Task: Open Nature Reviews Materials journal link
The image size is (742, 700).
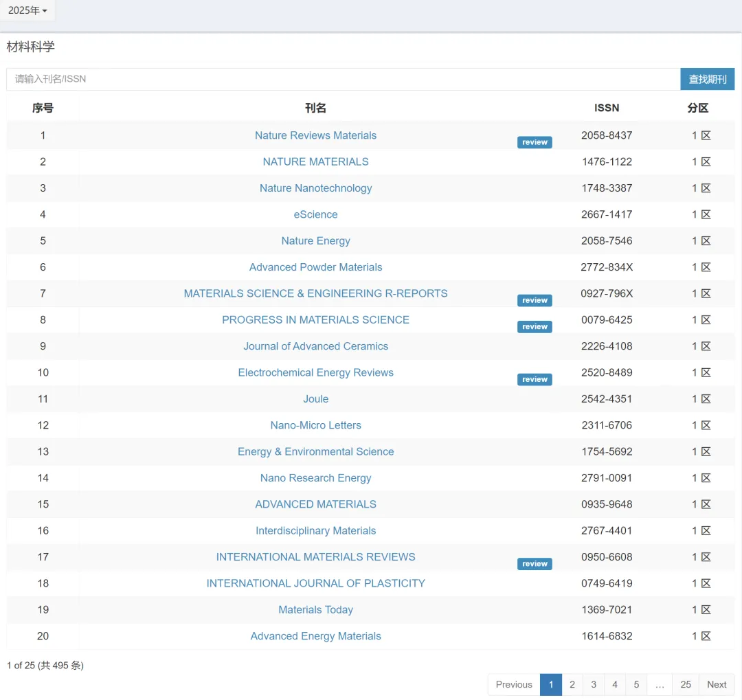Action: (x=315, y=135)
